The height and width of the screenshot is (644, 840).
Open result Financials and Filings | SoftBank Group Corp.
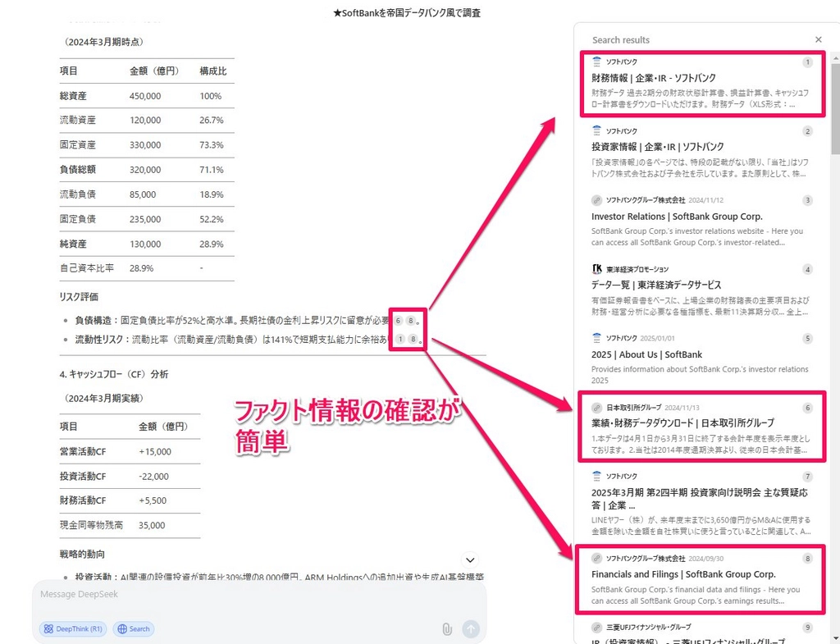coord(683,574)
